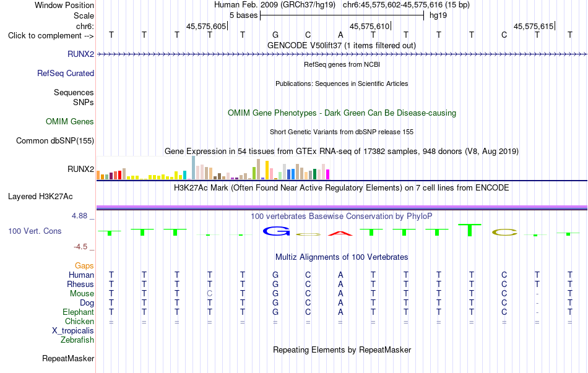The image size is (588, 373).
Task: Click the tall light-blue bar in GTEx chart
Action: coord(194,168)
